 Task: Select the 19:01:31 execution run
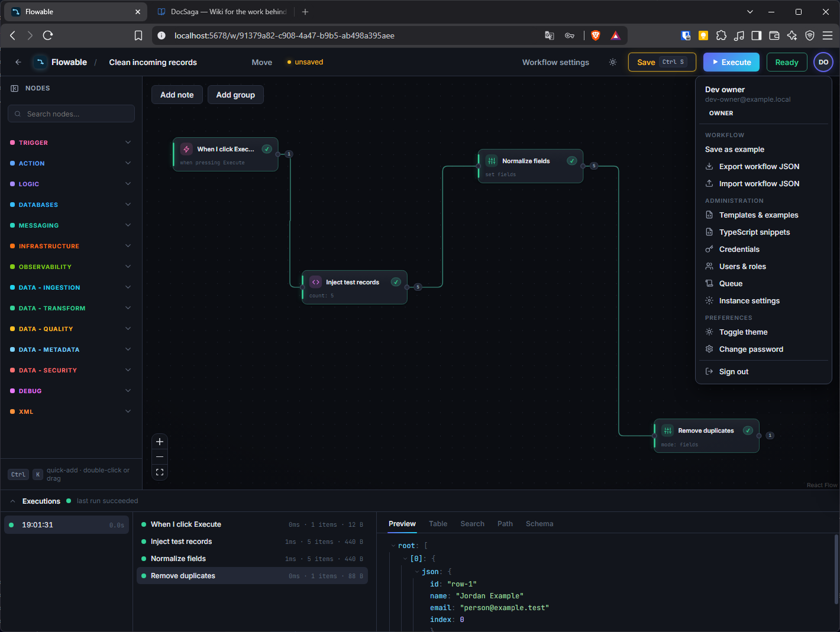[x=67, y=525]
